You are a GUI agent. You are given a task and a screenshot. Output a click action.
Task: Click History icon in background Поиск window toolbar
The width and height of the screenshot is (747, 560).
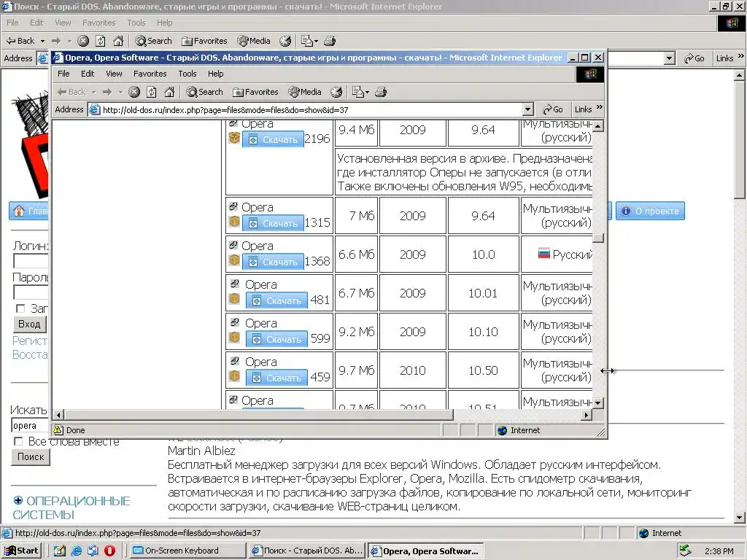[285, 41]
